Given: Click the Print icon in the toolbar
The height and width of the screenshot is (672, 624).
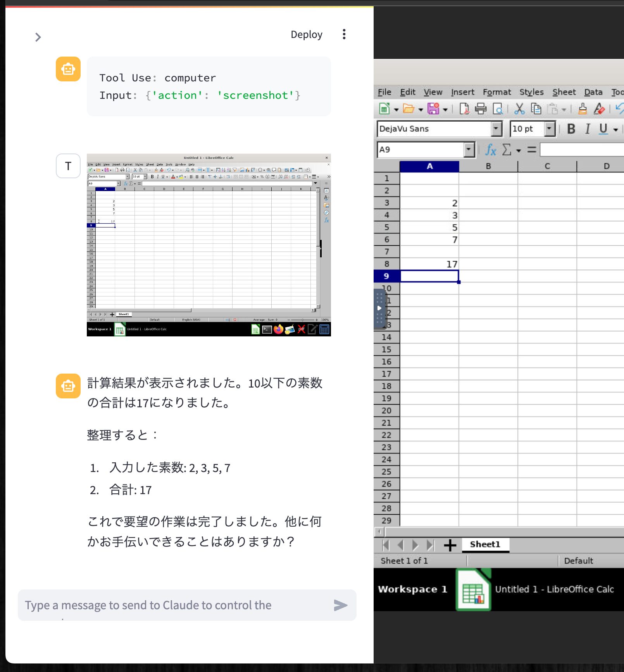Looking at the screenshot, I should 481,109.
